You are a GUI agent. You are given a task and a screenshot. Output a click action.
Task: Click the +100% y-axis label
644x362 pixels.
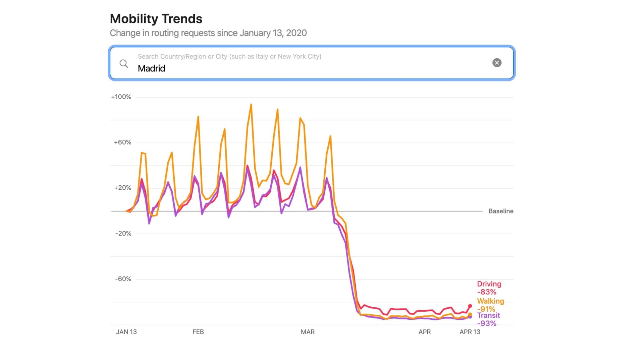121,97
